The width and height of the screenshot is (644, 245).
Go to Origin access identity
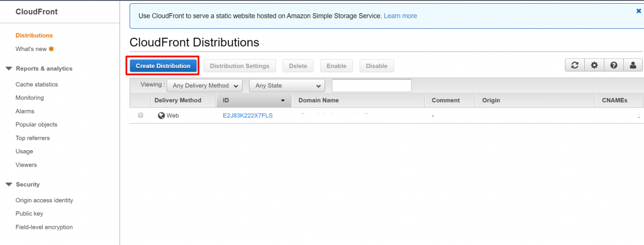[x=45, y=200]
